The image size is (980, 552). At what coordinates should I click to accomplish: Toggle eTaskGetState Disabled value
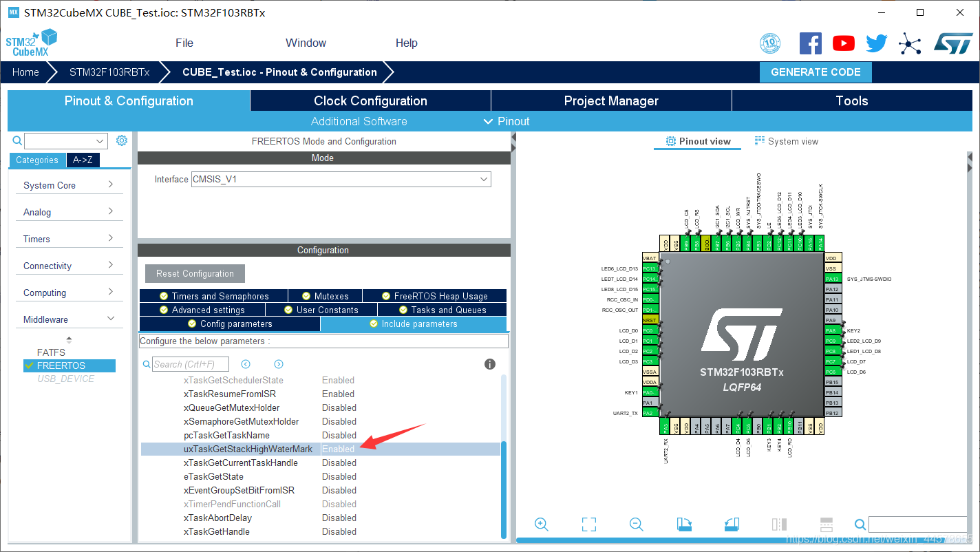(x=339, y=476)
